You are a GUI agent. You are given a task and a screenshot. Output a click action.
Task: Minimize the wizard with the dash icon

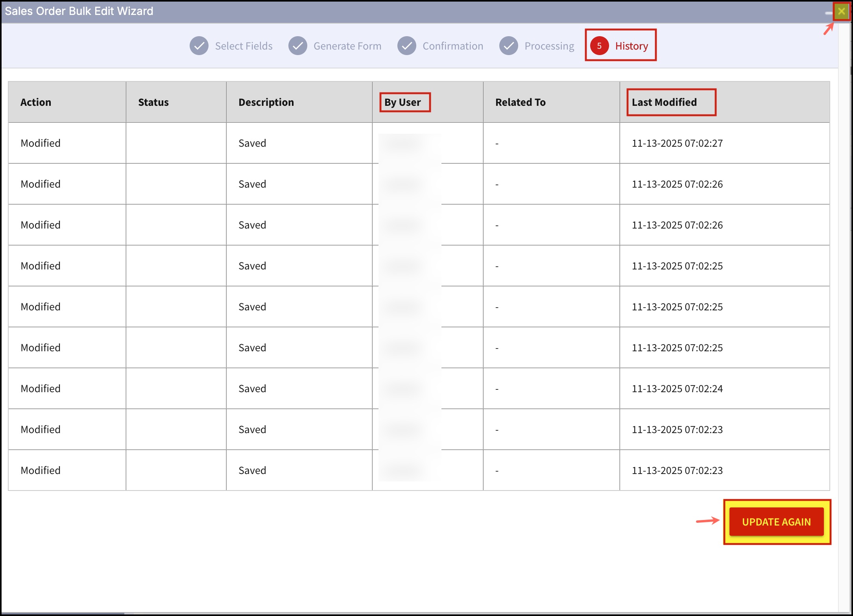pos(829,13)
